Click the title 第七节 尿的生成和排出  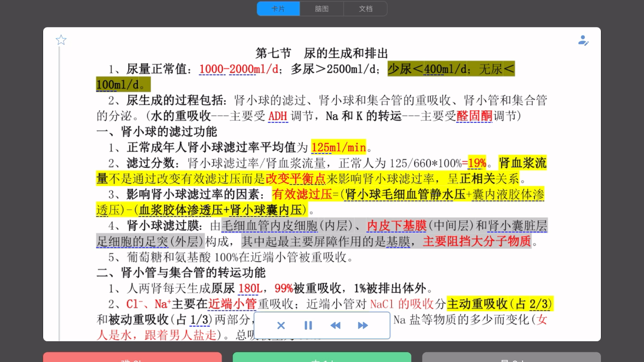(x=322, y=54)
